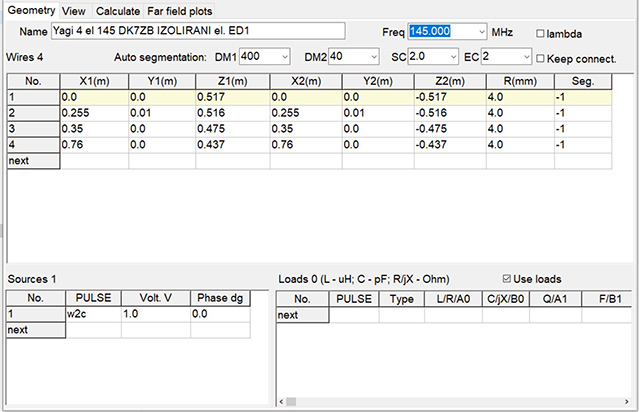This screenshot has width=639, height=412.
Task: Click the sources table 'next' row
Action: (36, 330)
